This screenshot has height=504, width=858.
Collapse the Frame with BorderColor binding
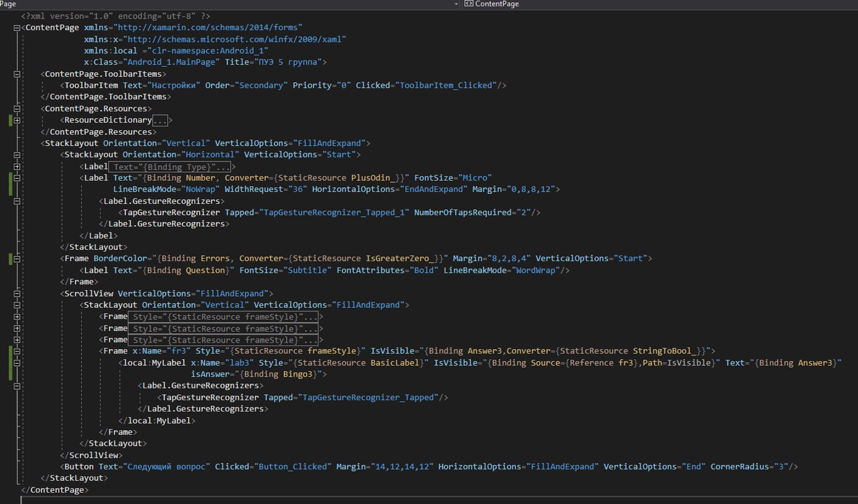(17, 259)
